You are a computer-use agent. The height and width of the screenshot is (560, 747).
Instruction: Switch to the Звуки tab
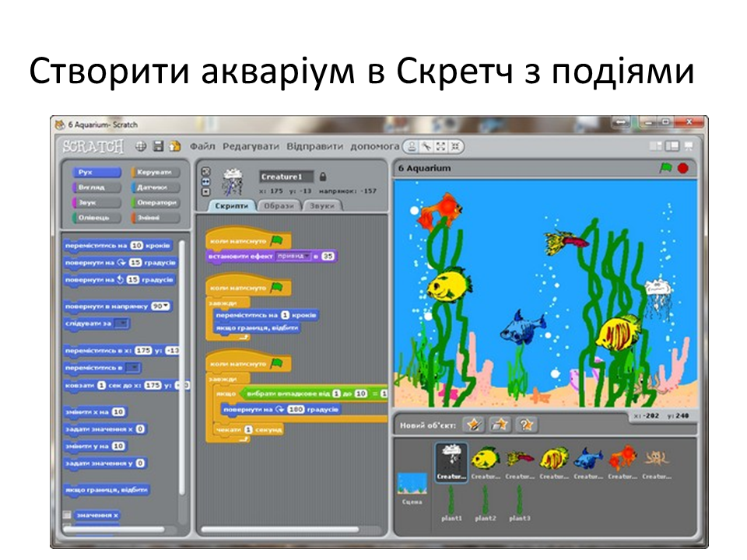[322, 205]
